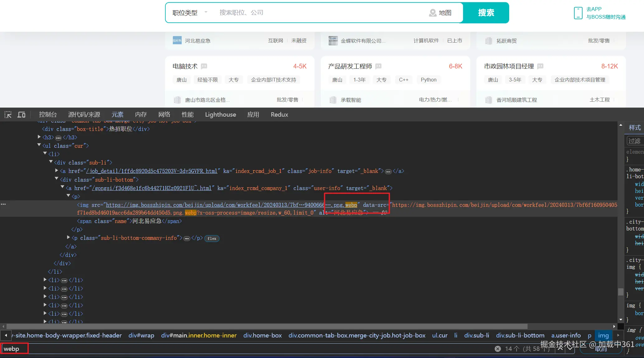Switch to the 网络 tab
Screen dimensions: 644x358
164,114
